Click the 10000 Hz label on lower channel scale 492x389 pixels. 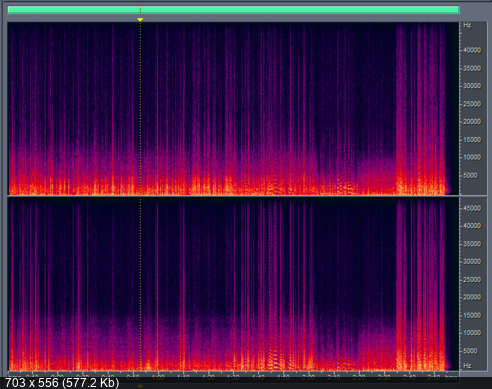472,333
